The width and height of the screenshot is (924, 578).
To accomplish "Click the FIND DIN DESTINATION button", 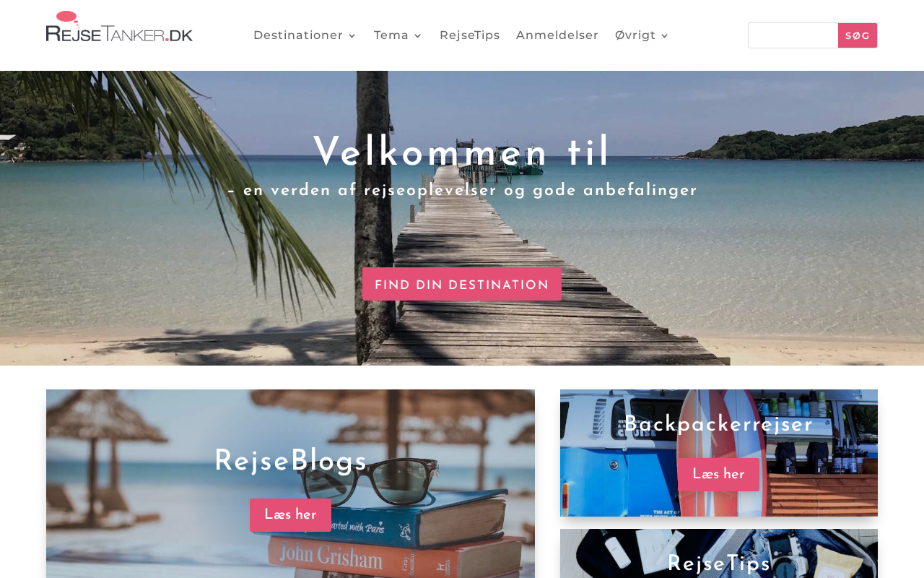I will (x=462, y=284).
